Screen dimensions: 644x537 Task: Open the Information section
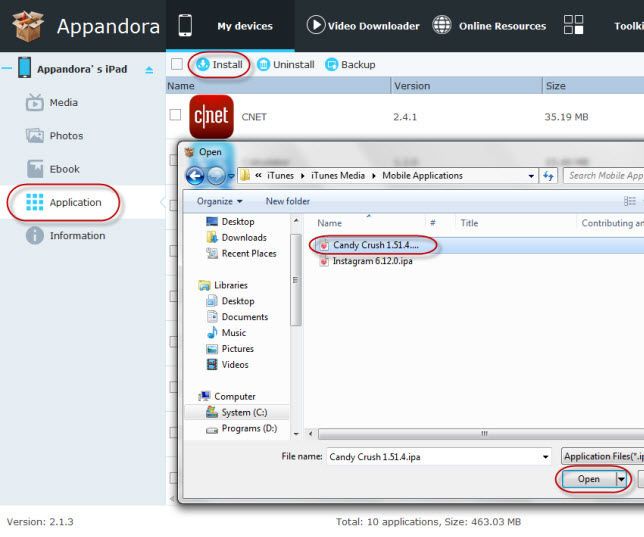[77, 235]
